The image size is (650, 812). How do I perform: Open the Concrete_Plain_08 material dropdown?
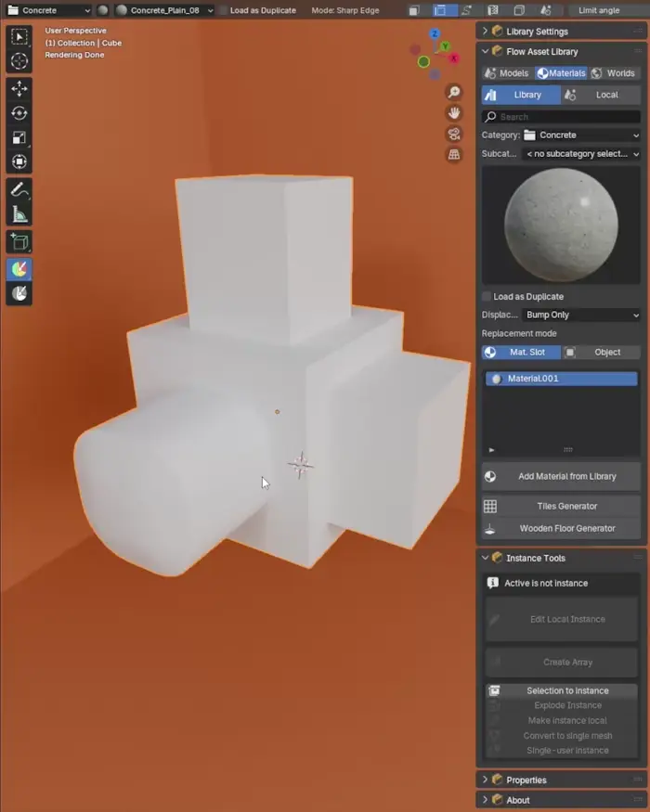pos(165,10)
